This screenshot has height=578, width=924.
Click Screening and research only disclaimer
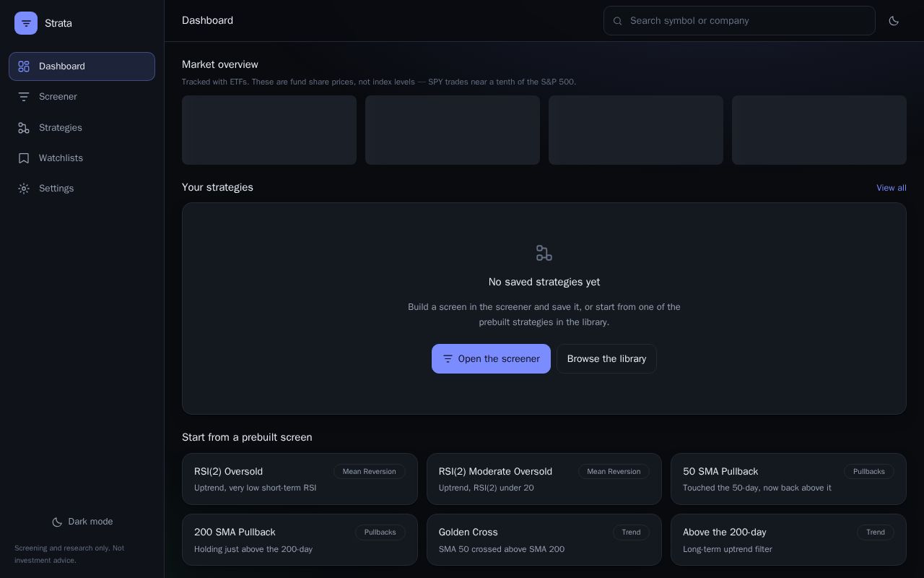pyautogui.click(x=69, y=554)
